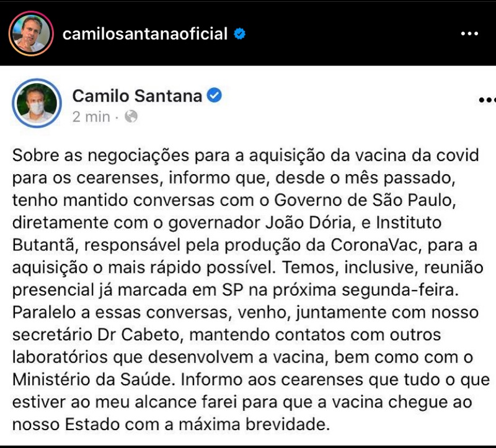
Task: Click the camilosantanaoficial username
Action: 145,33
